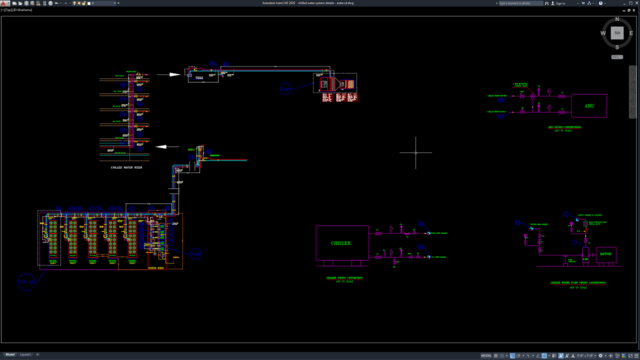This screenshot has width=640, height=360.
Task: Click the Plot icon in Quick Access toolbar
Action: pos(50,3)
